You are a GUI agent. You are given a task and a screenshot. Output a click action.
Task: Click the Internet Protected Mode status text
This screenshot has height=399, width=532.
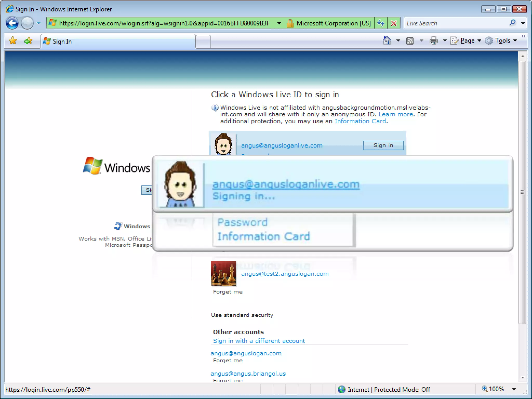pyautogui.click(x=389, y=389)
